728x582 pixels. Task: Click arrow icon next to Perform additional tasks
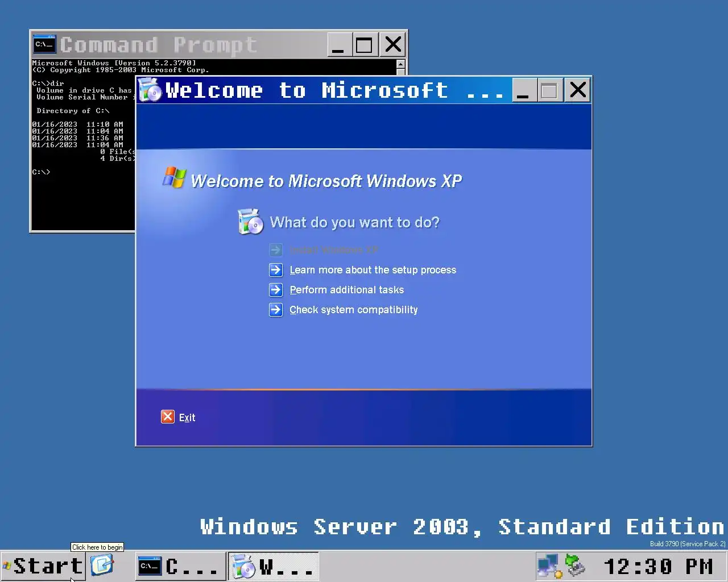pyautogui.click(x=276, y=290)
